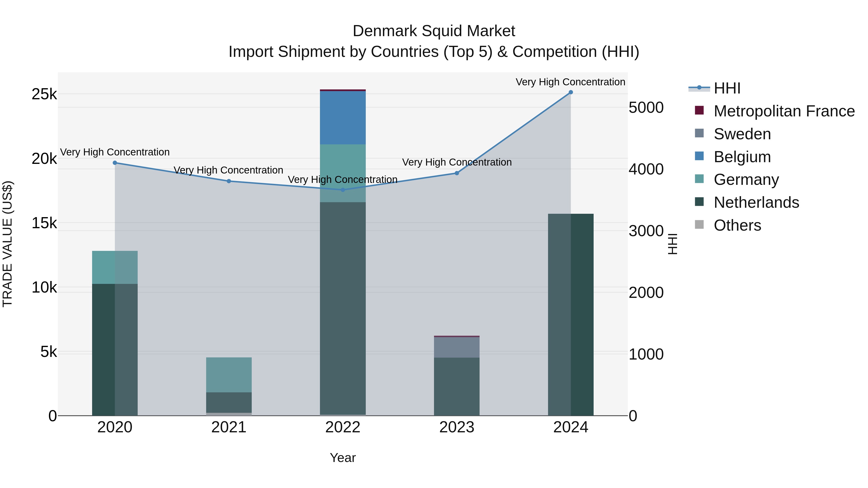Click the 'Very High Concentration' label above 2023
The image size is (868, 488).
click(457, 162)
